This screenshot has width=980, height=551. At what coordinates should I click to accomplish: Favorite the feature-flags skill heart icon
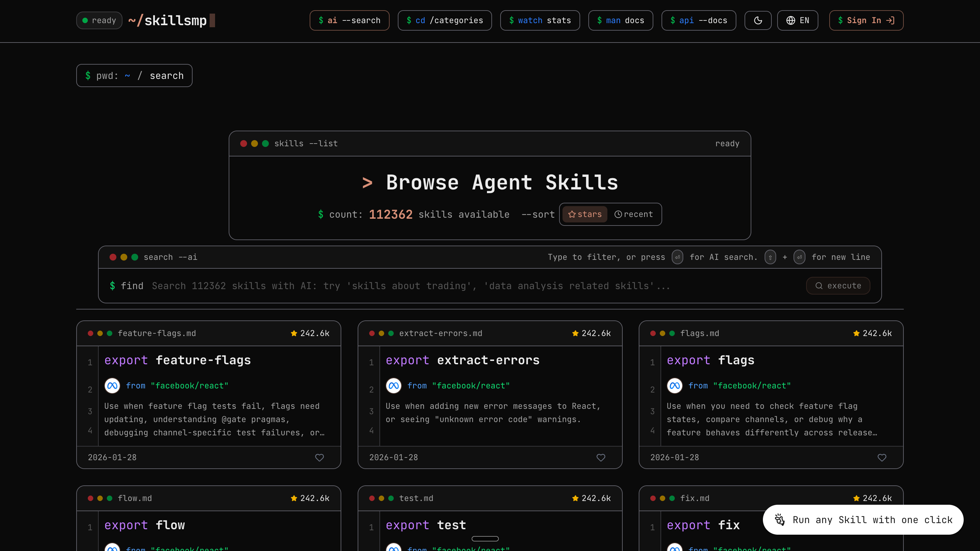319,457
